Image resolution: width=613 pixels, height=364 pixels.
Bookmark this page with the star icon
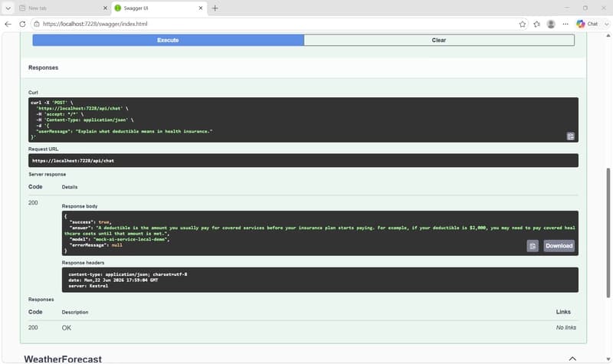pyautogui.click(x=523, y=24)
